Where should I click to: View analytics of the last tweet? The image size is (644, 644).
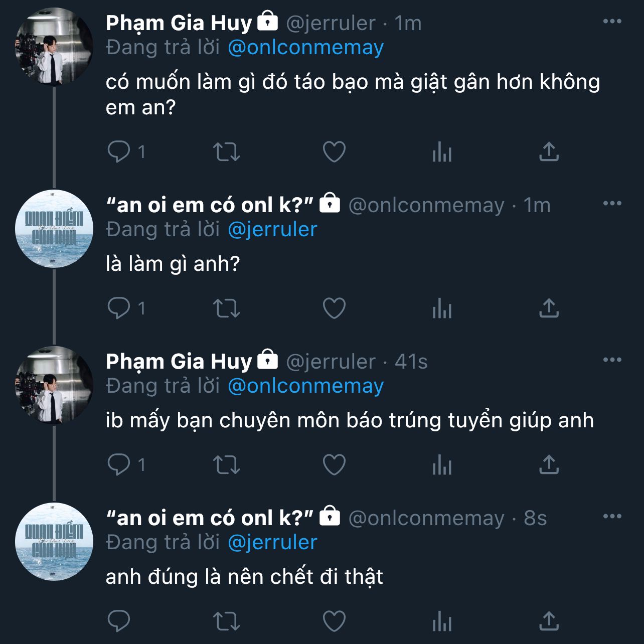coord(442,621)
